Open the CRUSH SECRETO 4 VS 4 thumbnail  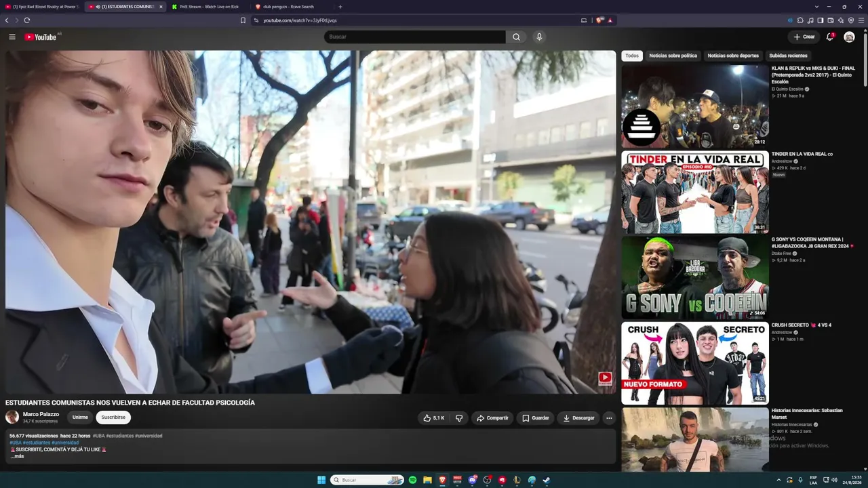(695, 363)
